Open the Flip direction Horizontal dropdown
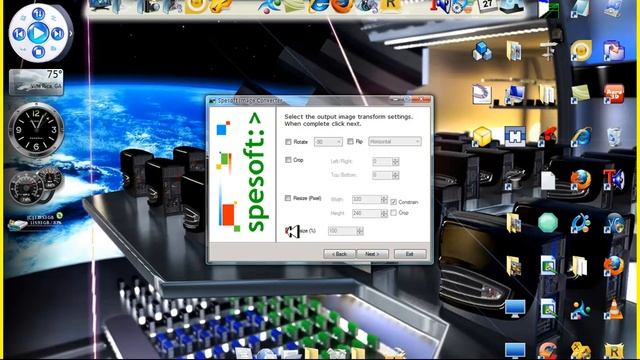The image size is (640, 360). tap(395, 141)
